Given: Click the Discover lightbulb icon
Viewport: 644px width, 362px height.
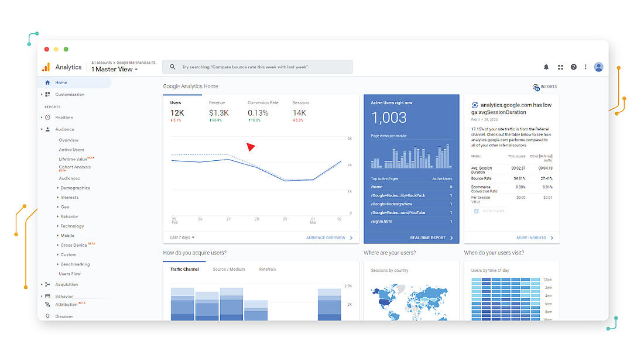Looking at the screenshot, I should point(47,316).
